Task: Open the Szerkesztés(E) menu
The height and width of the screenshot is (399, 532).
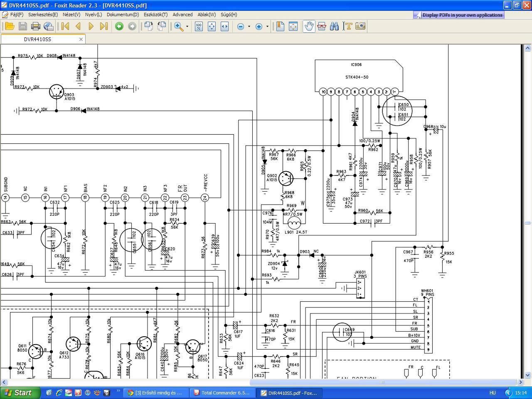Action: pos(43,15)
